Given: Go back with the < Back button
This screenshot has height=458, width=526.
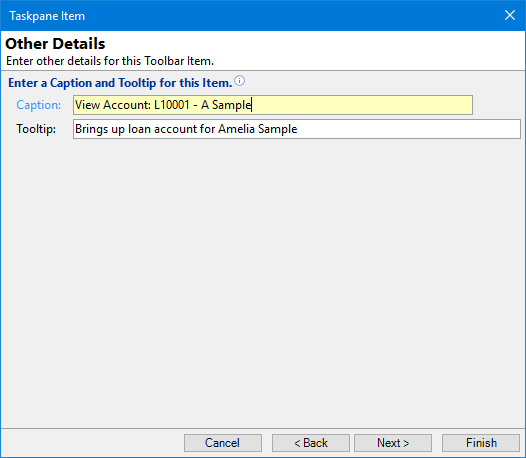Looking at the screenshot, I should (311, 443).
